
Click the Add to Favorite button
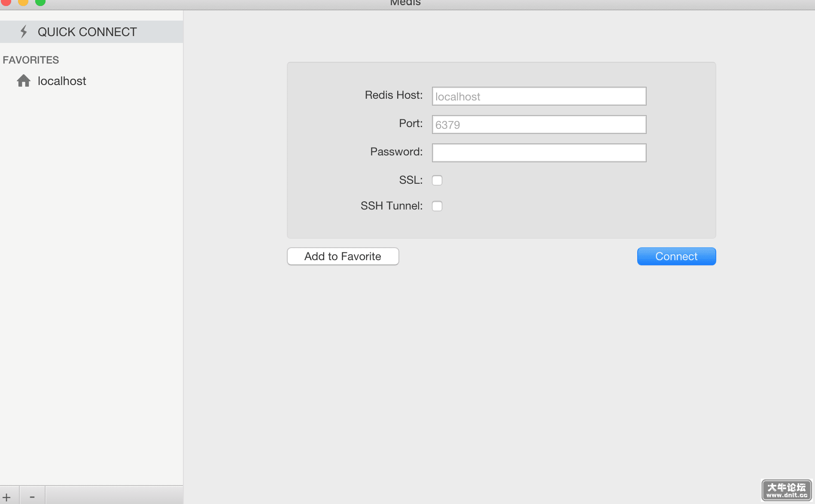pos(343,256)
